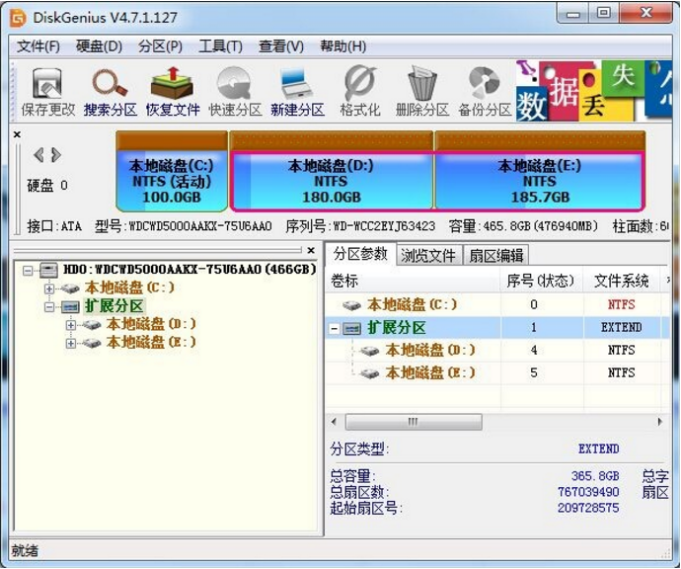Open the 搜索分区 search partition tool
The image size is (681, 569).
110,91
